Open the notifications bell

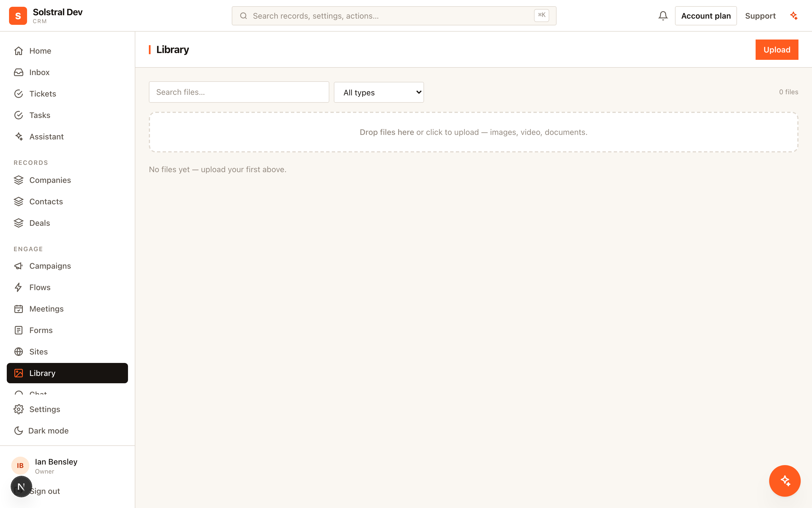click(663, 16)
